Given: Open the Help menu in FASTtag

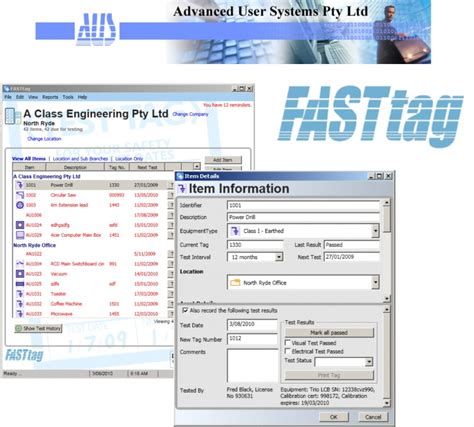Looking at the screenshot, I should coord(82,97).
